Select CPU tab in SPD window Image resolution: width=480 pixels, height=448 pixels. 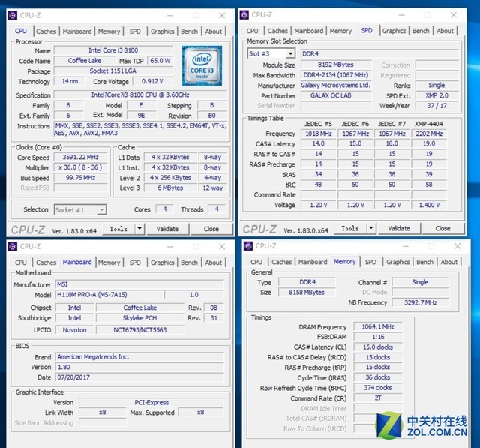253,31
